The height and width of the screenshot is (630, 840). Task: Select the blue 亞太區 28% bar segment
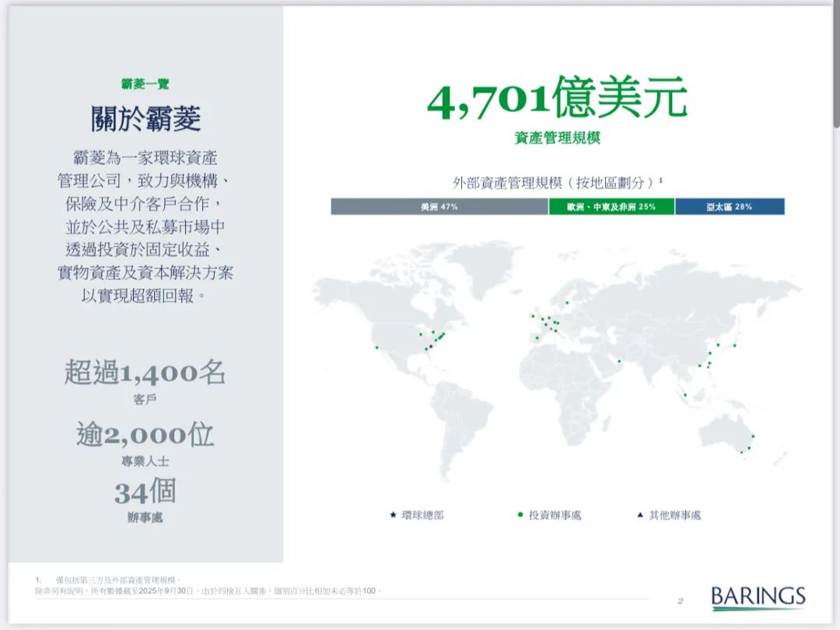tap(729, 207)
